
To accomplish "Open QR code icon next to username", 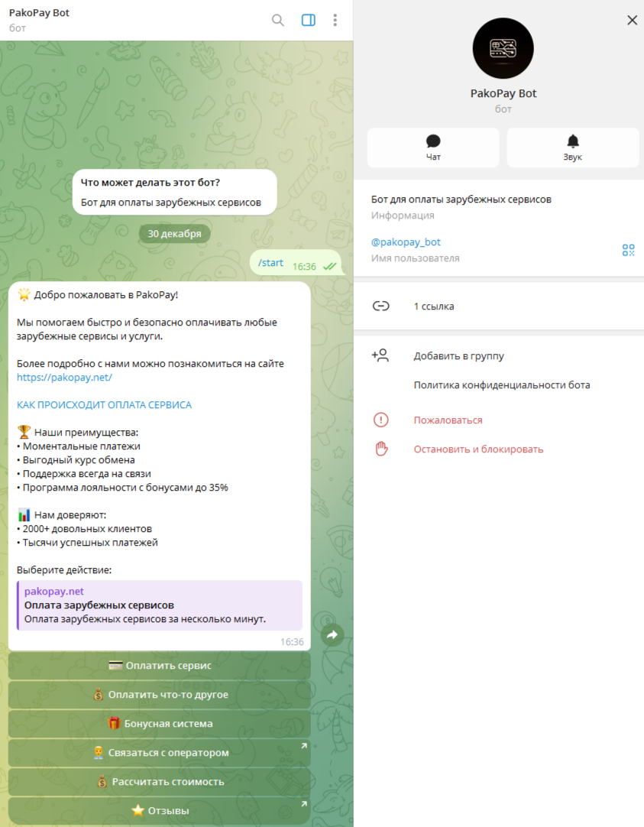I will point(628,250).
